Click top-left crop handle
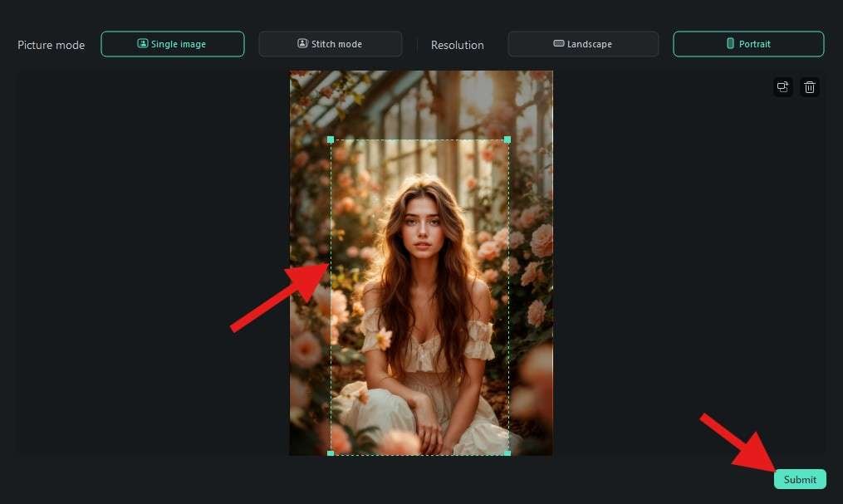 click(331, 139)
